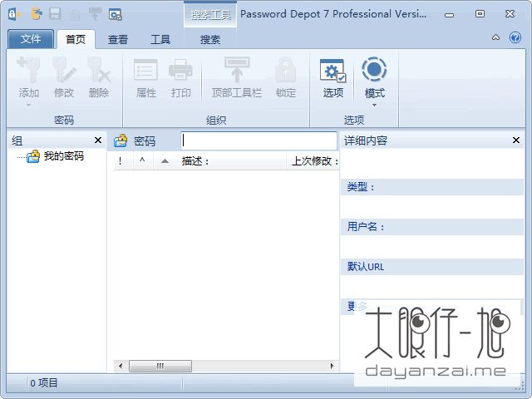Minimize the Password Depot window
The image size is (532, 399).
[449, 15]
